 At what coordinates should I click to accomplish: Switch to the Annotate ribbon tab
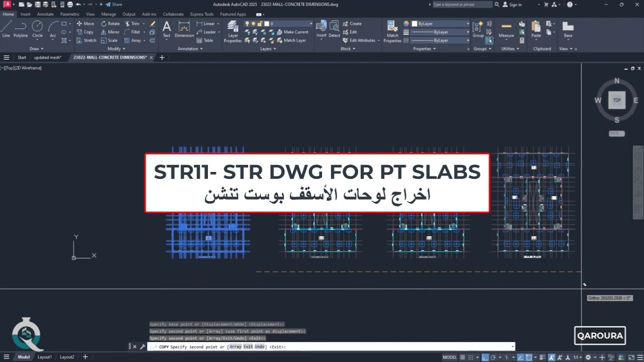tap(45, 14)
